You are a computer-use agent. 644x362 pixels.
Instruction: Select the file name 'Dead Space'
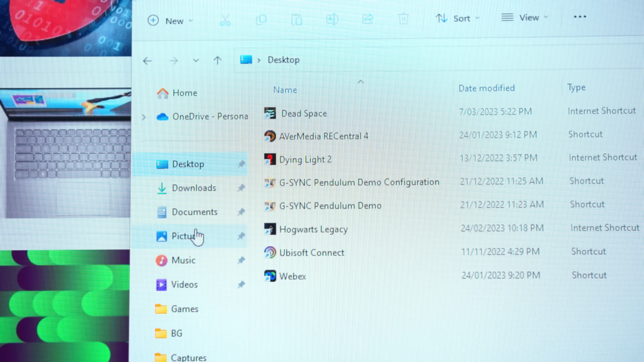[x=304, y=114]
